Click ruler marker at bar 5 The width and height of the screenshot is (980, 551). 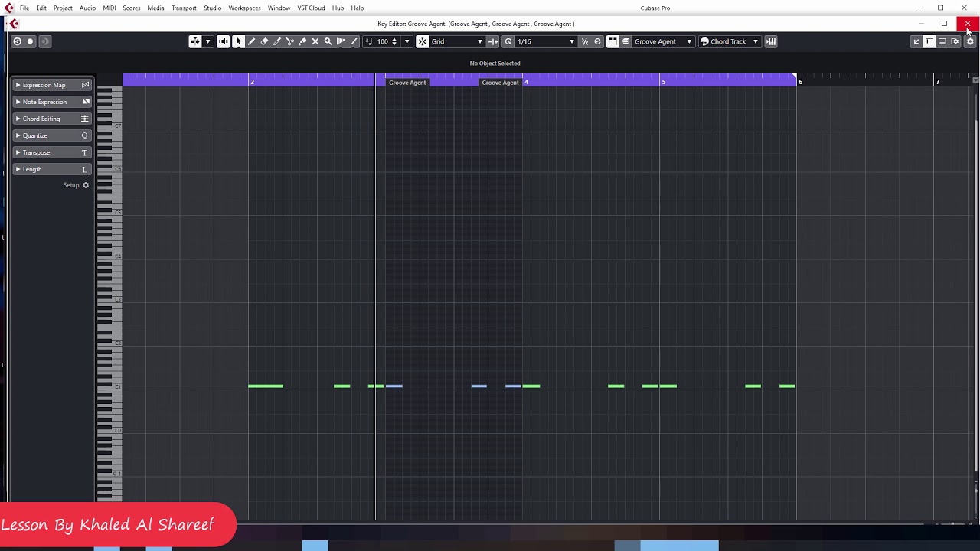pyautogui.click(x=663, y=82)
